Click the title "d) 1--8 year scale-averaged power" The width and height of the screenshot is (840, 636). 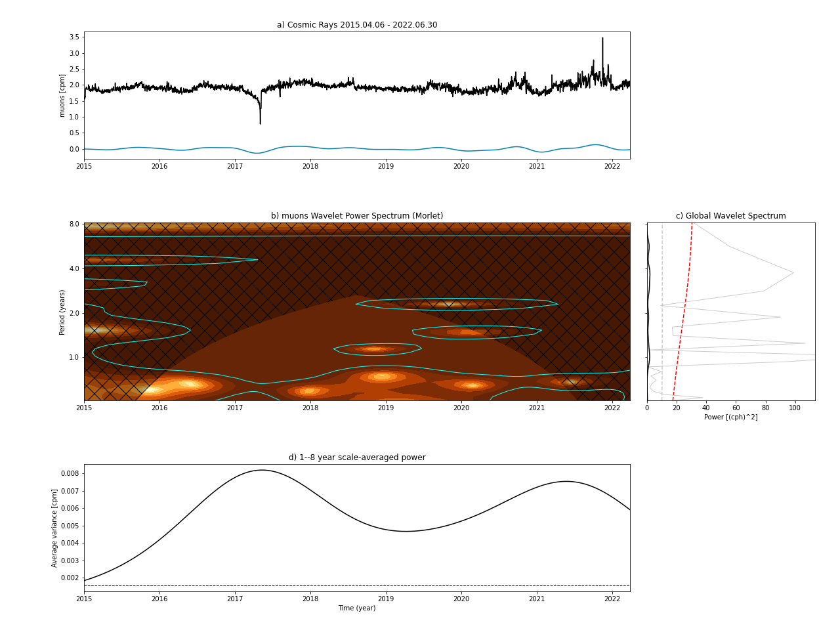pos(357,457)
